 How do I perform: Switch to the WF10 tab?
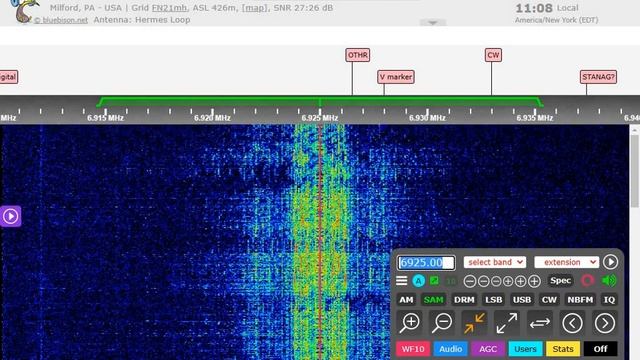[413, 349]
